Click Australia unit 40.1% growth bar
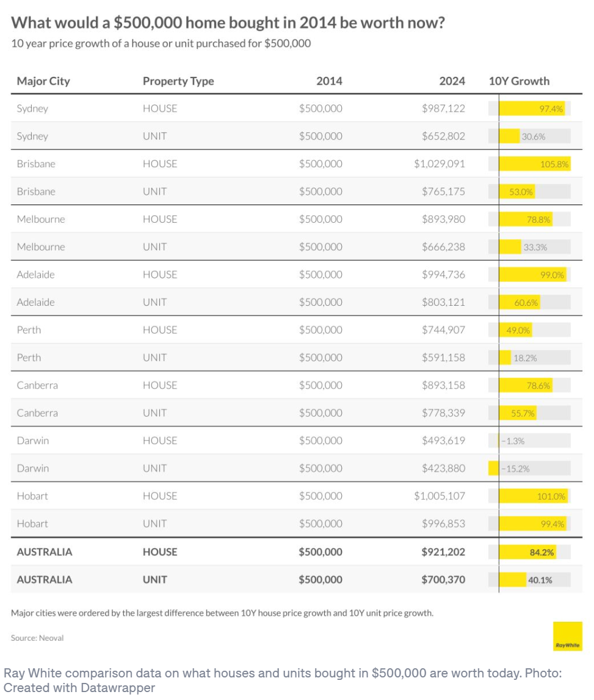This screenshot has width=594, height=700. [513, 580]
